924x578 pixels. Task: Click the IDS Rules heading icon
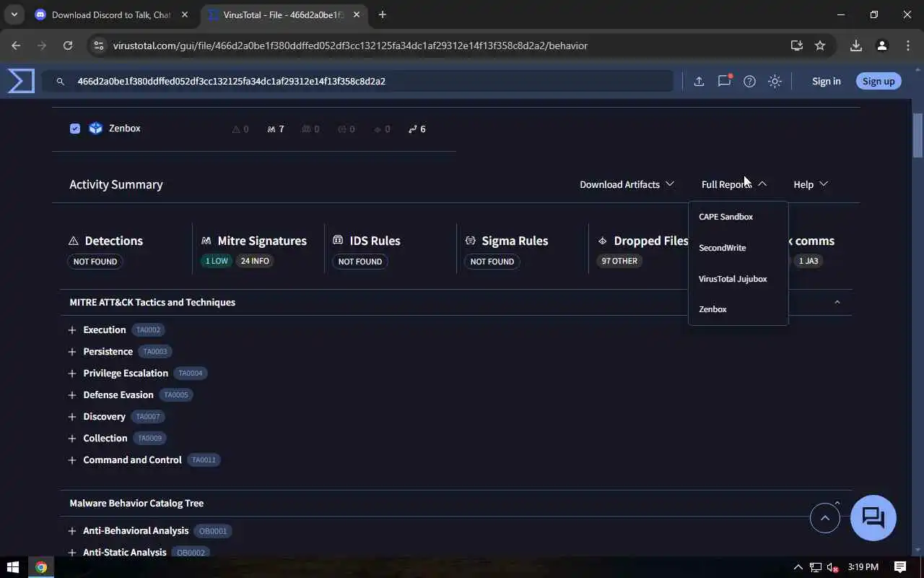(x=338, y=241)
